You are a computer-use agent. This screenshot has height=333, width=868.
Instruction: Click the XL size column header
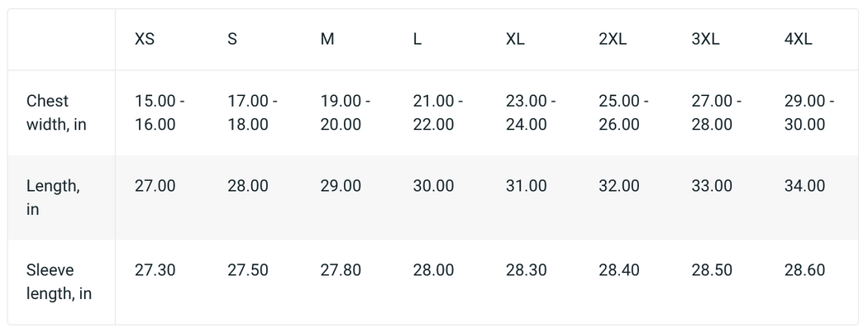pyautogui.click(x=515, y=40)
